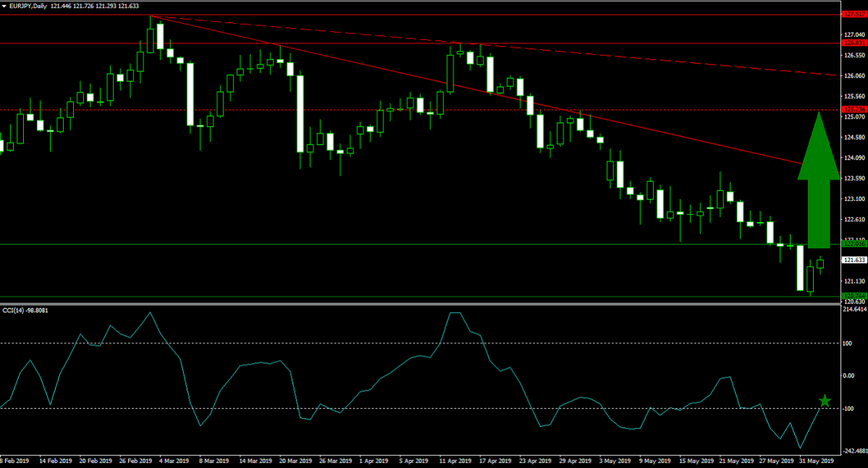The height and width of the screenshot is (468, 868).
Task: Select the green star on CCI indicator
Action: (x=825, y=401)
